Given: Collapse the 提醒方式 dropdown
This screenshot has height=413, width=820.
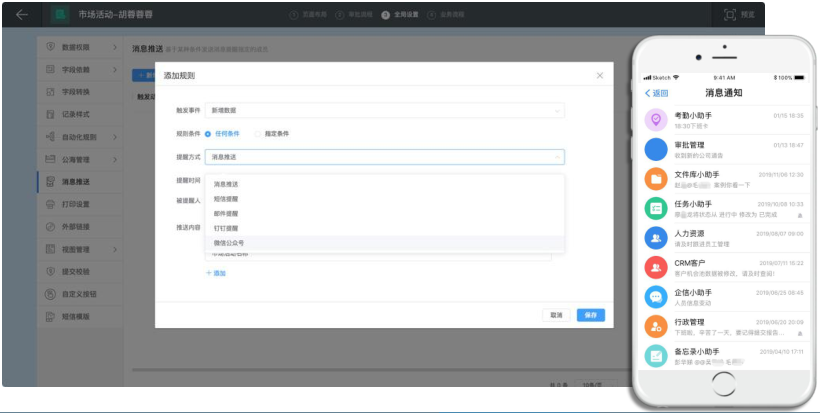Looking at the screenshot, I should 557,157.
